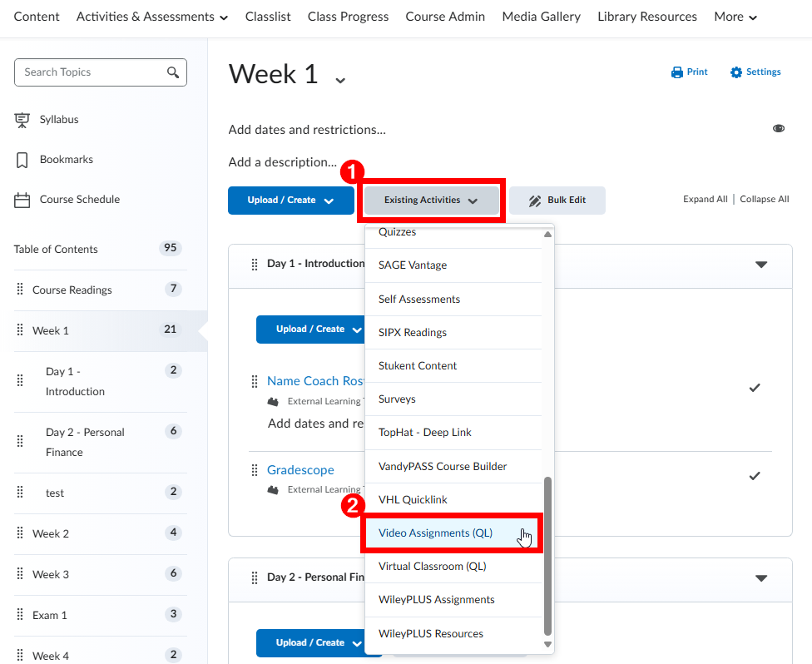Grab the drag handle beside Gradescope
The width and height of the screenshot is (812, 664).
[255, 471]
